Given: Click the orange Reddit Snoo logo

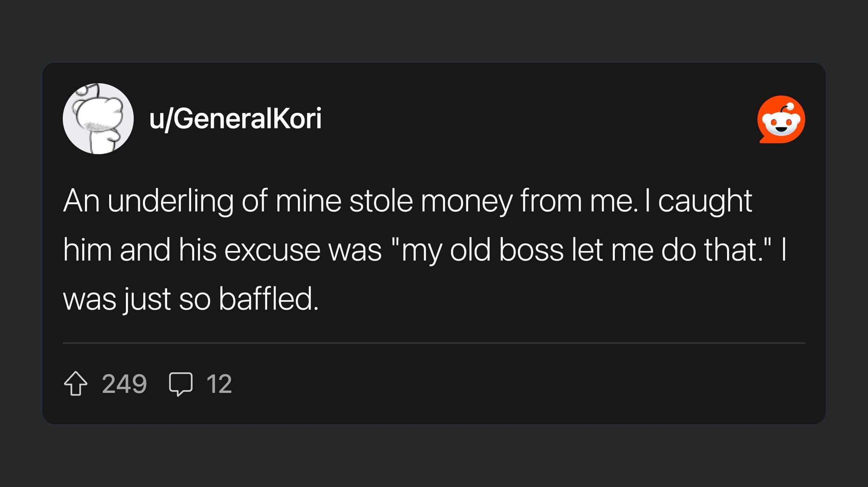Looking at the screenshot, I should 781,119.
